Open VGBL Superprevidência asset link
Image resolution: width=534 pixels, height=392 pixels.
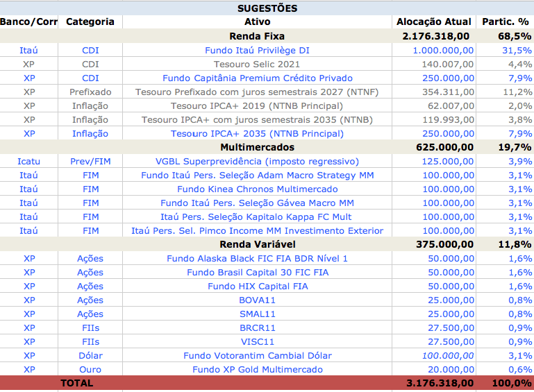[257, 161]
